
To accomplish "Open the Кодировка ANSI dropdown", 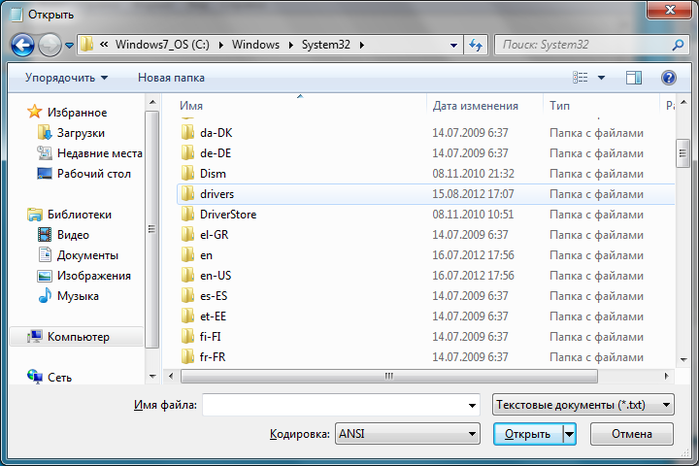I will tap(407, 433).
